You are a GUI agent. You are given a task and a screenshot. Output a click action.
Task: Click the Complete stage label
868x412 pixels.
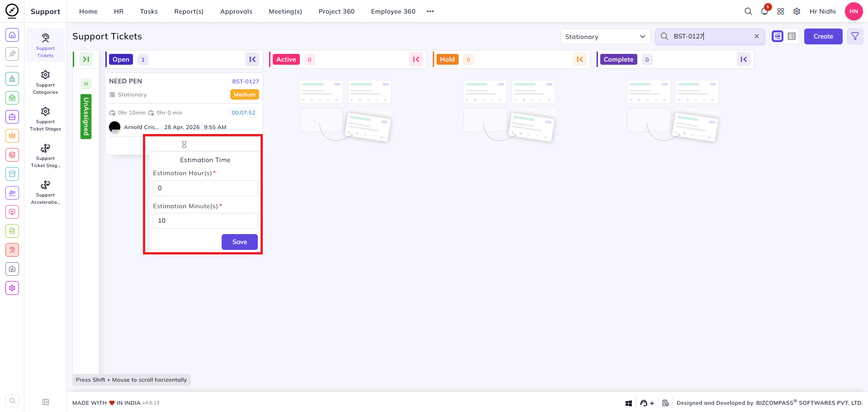tap(618, 59)
